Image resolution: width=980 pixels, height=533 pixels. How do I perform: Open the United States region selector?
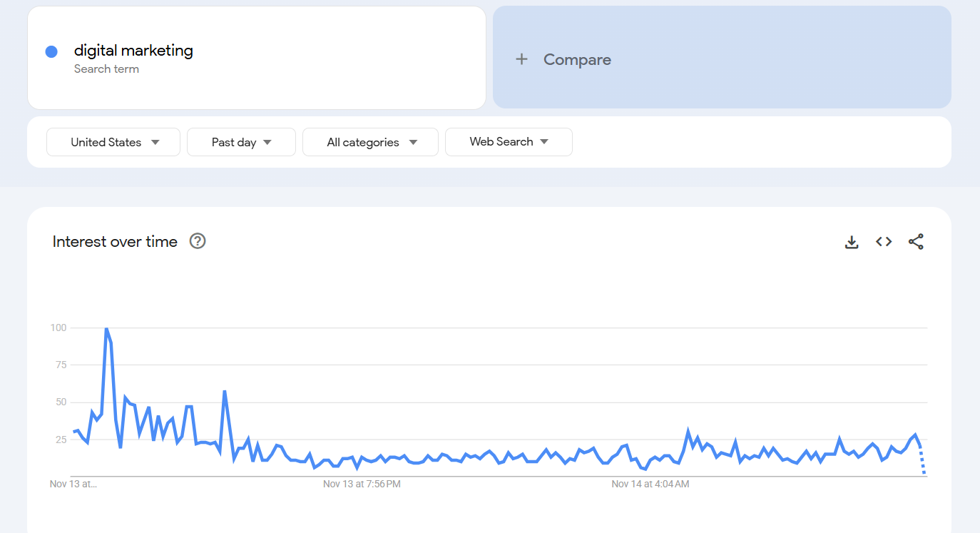pos(106,142)
